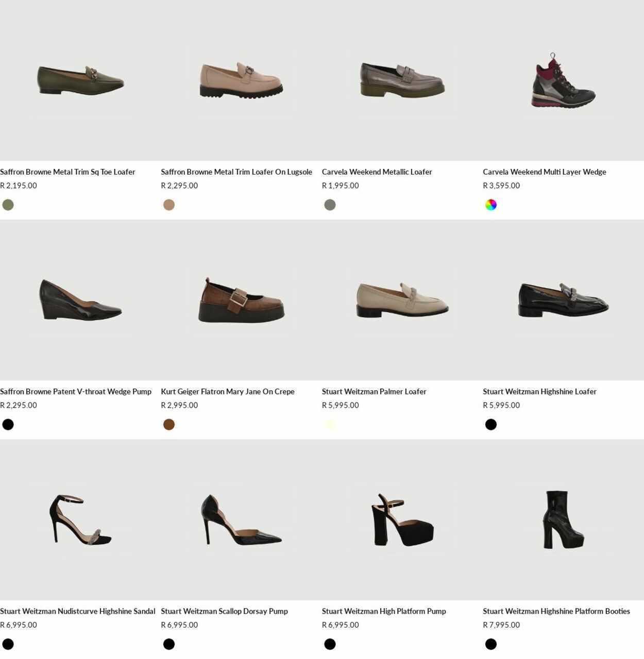The image size is (644, 659).
Task: Click price R 5,995.00 of Highshine Loafer
Action: click(501, 406)
